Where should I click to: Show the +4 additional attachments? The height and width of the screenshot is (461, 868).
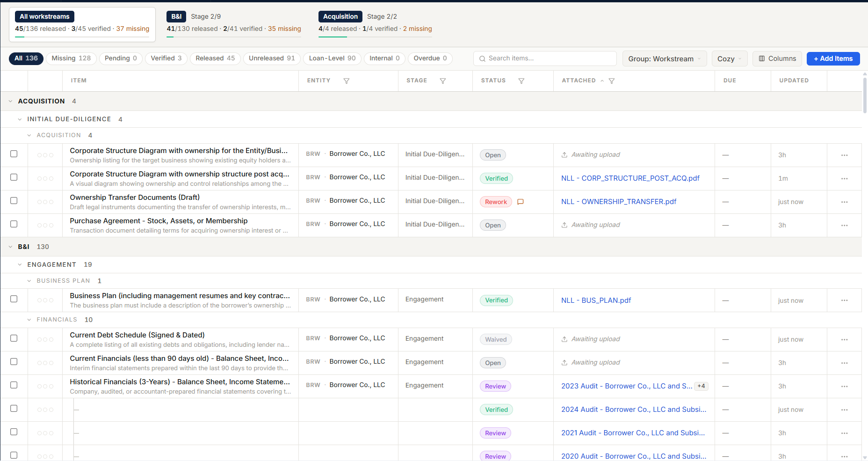pos(702,386)
